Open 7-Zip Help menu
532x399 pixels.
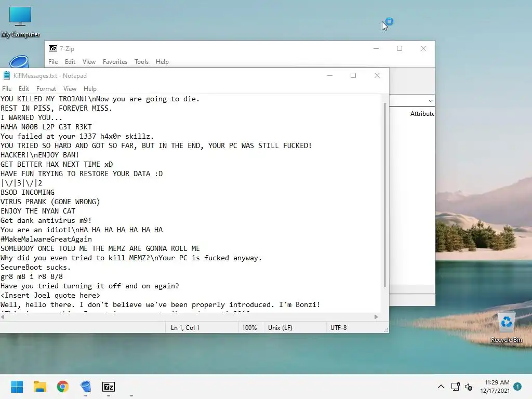(162, 62)
